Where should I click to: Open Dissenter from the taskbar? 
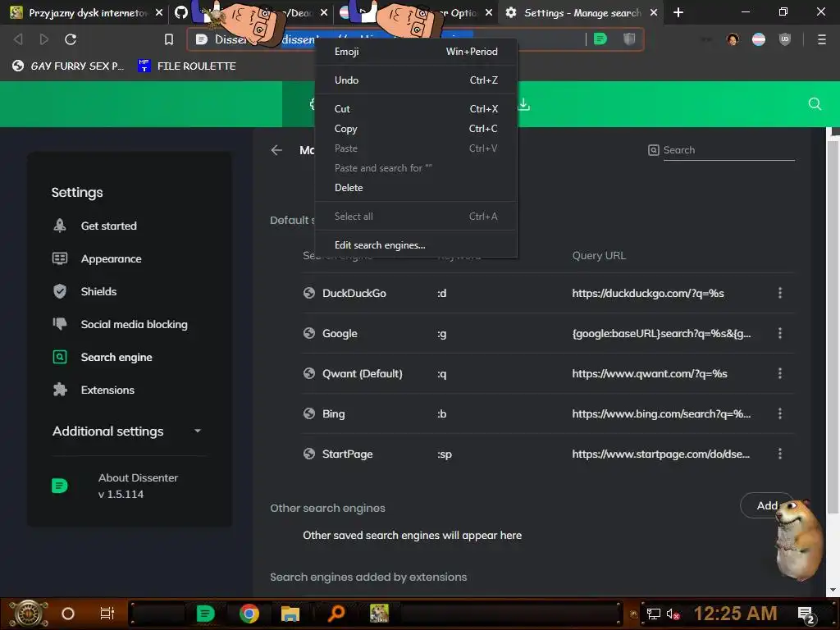pos(206,614)
